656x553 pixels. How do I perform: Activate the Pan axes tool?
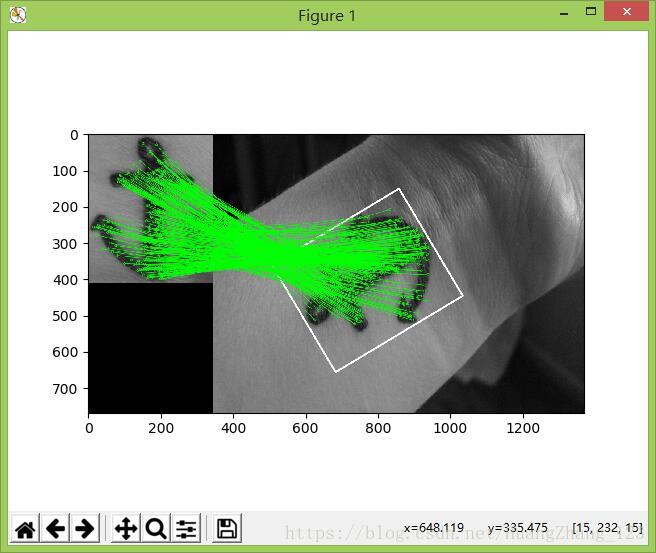(126, 528)
